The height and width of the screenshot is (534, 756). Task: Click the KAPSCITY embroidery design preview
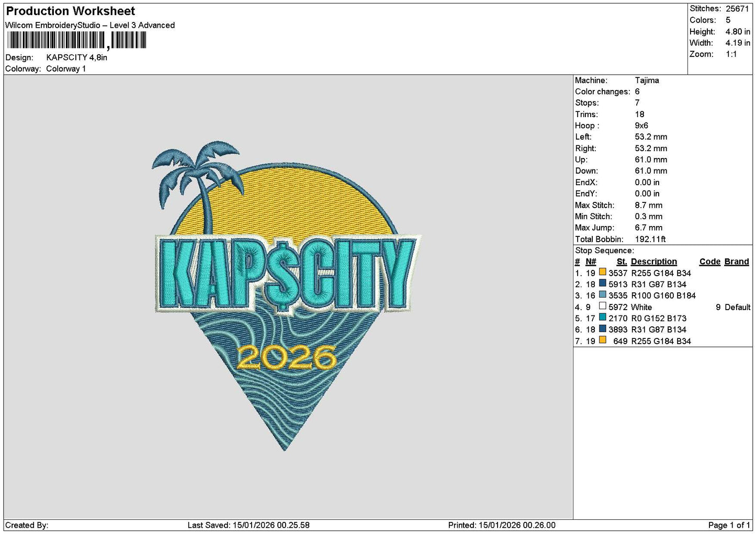click(x=286, y=296)
